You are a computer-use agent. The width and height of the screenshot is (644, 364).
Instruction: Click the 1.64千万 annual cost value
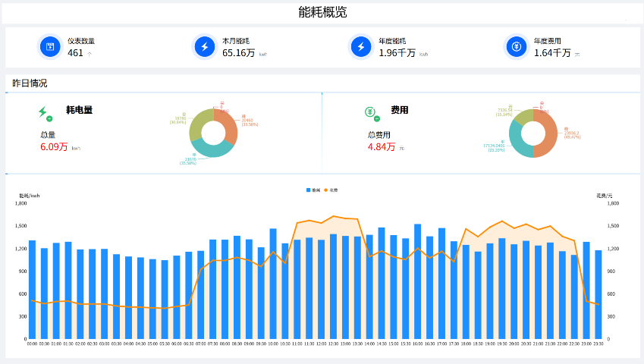(x=552, y=53)
